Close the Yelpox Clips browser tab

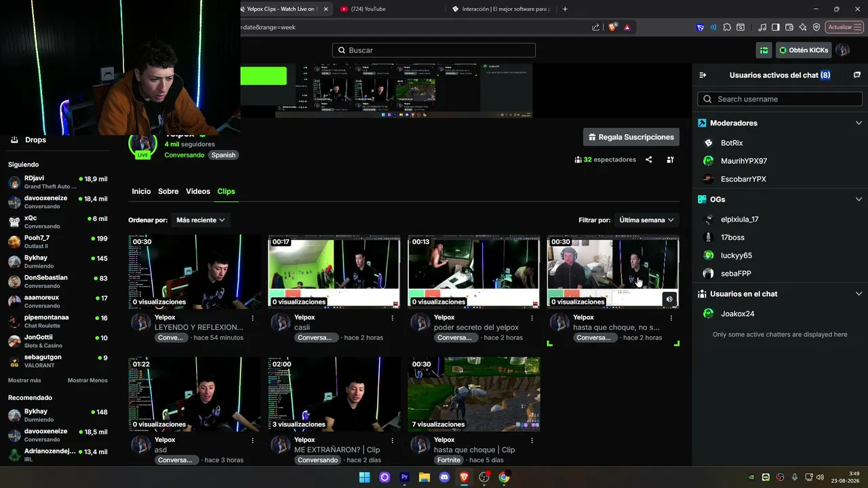coord(326,9)
